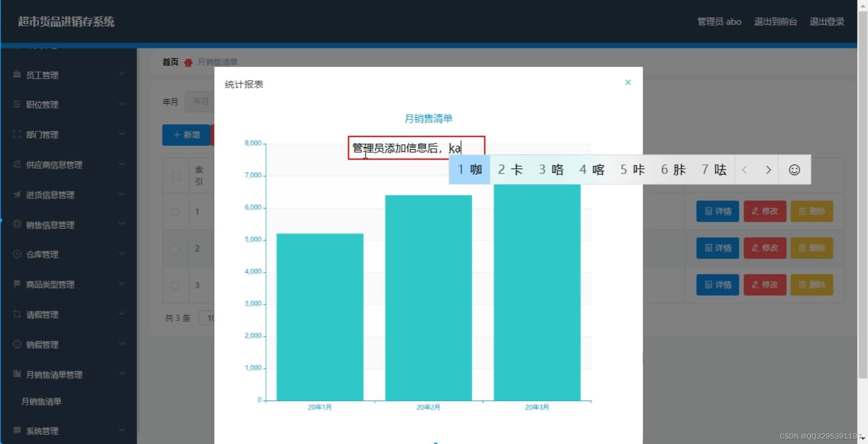Click the 销假管理 sidebar icon
Viewport: 868px width, 444px height.
tap(17, 344)
